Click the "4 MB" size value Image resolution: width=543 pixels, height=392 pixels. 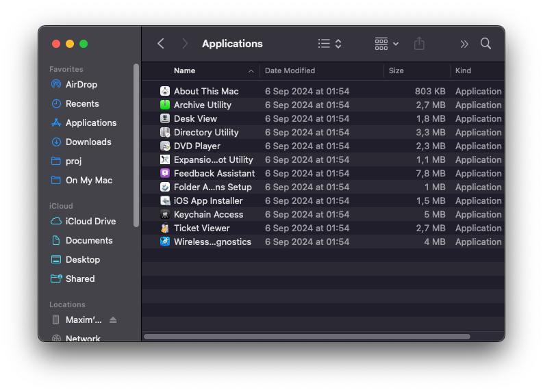click(x=435, y=242)
